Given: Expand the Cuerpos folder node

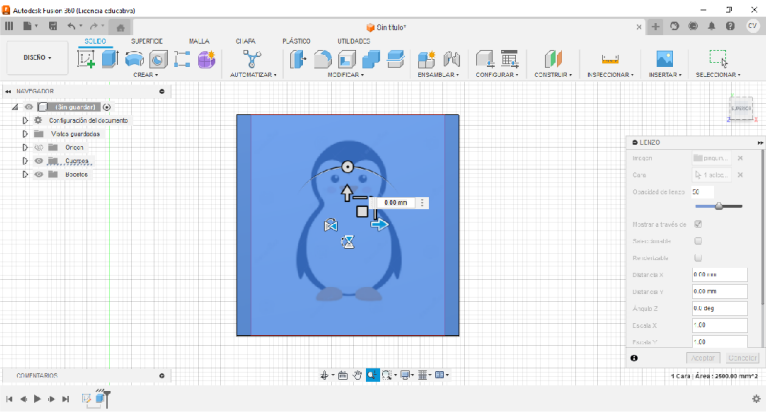Looking at the screenshot, I should click(25, 161).
